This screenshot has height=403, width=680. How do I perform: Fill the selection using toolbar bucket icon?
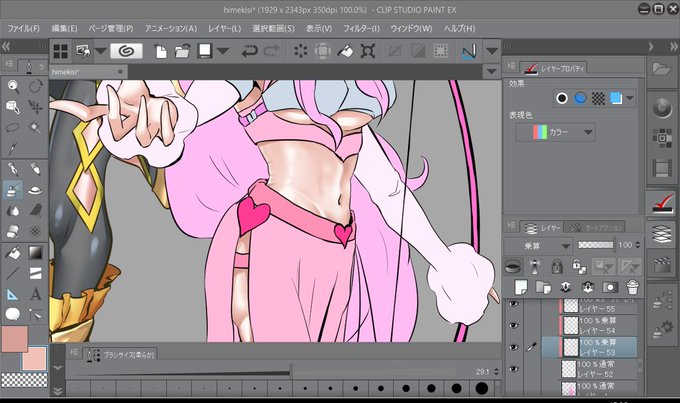tap(345, 51)
